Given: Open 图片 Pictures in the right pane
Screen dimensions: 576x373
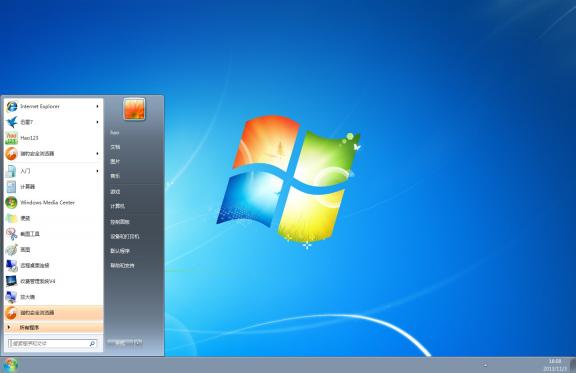Looking at the screenshot, I should (115, 162).
